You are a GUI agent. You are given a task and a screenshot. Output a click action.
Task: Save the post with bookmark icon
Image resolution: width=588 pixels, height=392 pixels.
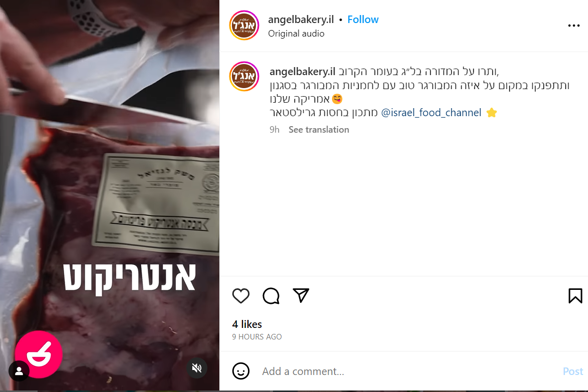(575, 296)
